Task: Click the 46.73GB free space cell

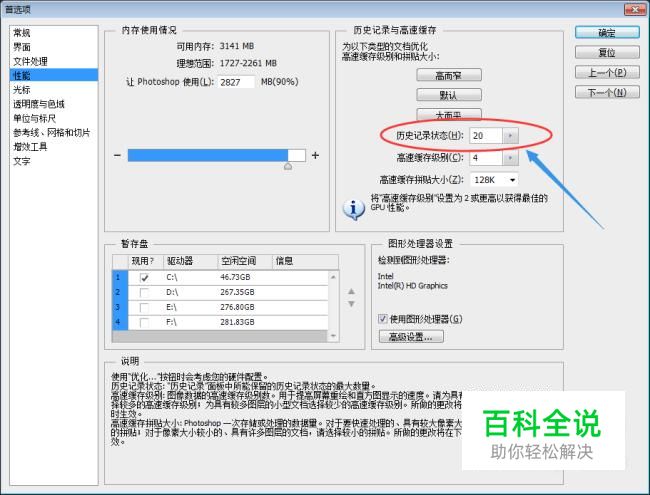Action: click(235, 277)
